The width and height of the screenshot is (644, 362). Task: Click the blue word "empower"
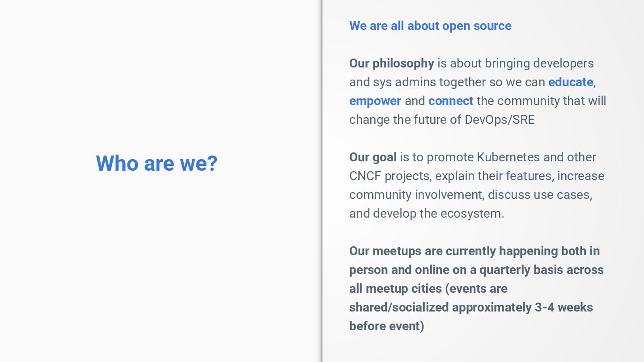tap(375, 101)
